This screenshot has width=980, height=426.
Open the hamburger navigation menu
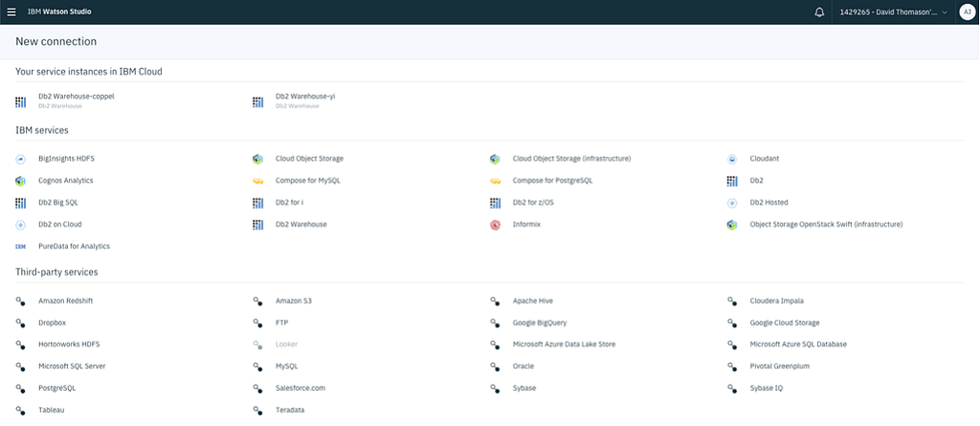(11, 11)
